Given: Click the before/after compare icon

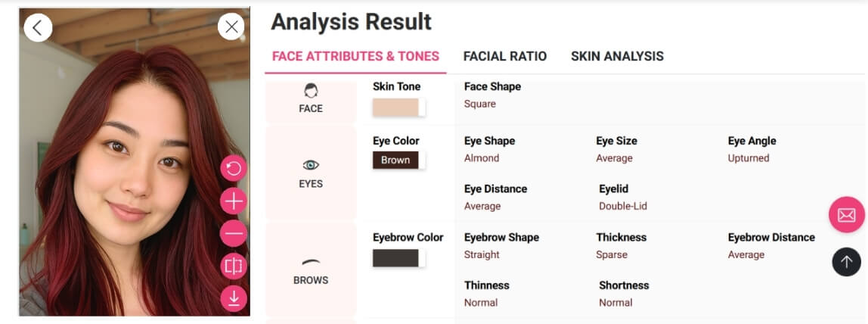Looking at the screenshot, I should [x=234, y=266].
